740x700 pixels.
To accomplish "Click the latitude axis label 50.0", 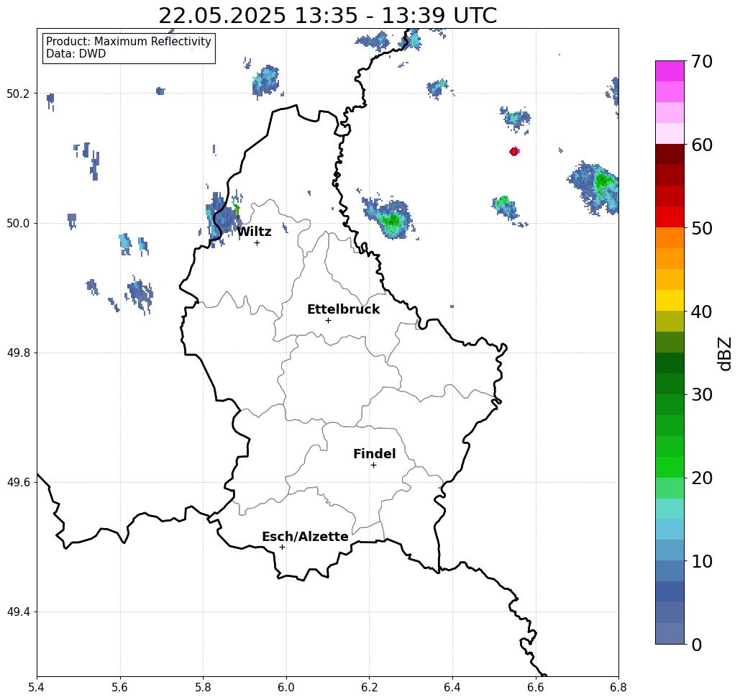I will point(18,223).
